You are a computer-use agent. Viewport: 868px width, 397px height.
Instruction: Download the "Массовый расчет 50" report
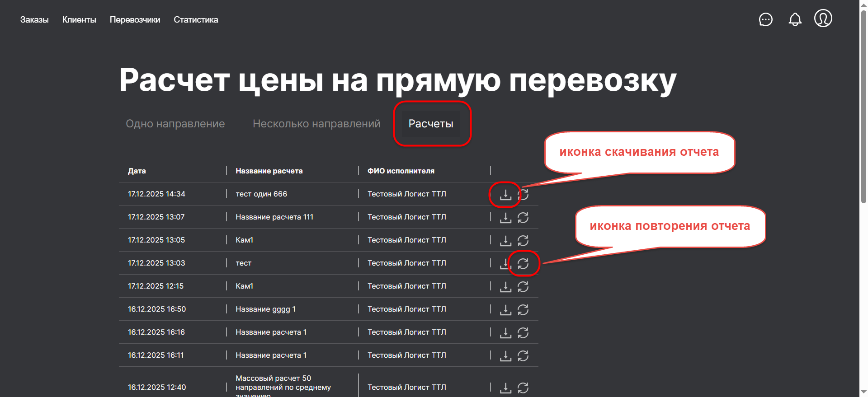(x=505, y=388)
